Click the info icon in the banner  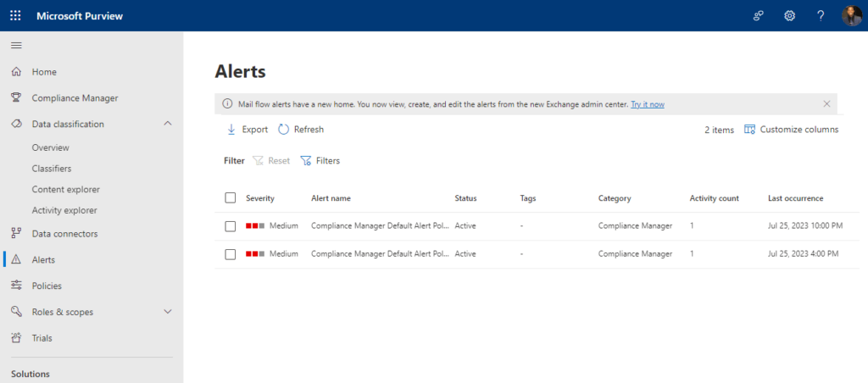point(227,104)
